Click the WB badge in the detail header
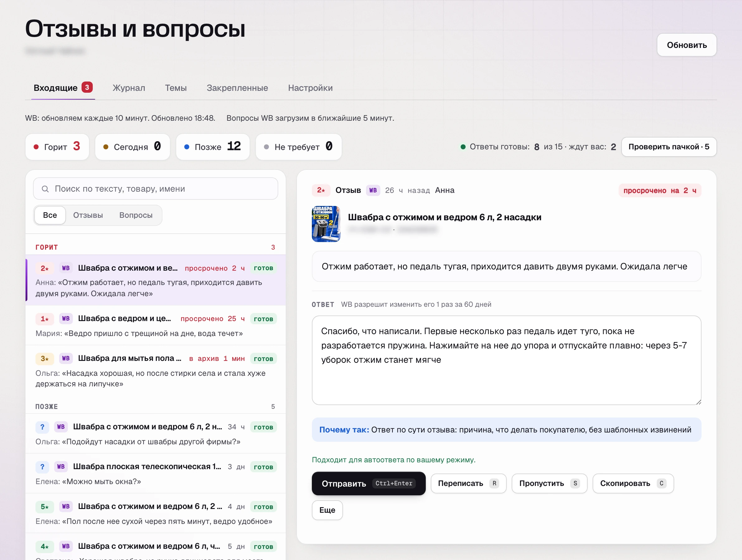Screen dimensions: 742x560 [x=373, y=190]
